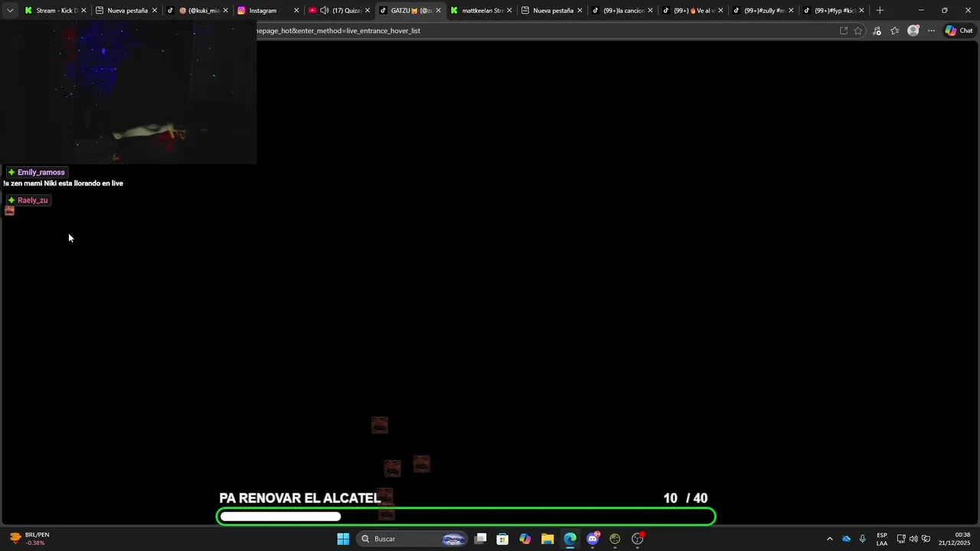Viewport: 980px width, 551px height.
Task: Click the chat message about Niki llorando
Action: point(63,184)
